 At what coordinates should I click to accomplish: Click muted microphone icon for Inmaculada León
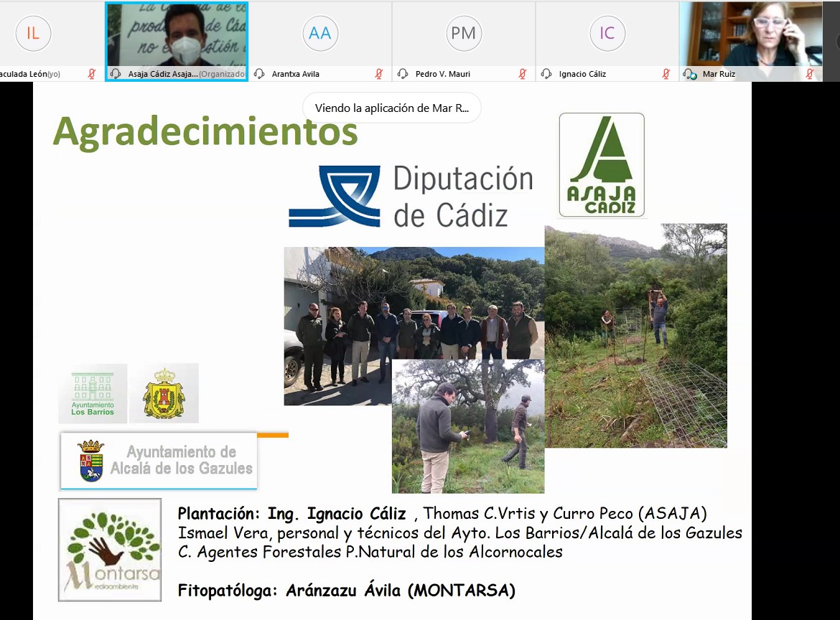click(92, 74)
